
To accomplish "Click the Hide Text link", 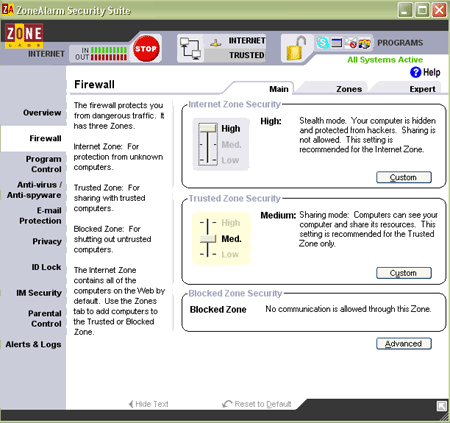I will coord(152,404).
